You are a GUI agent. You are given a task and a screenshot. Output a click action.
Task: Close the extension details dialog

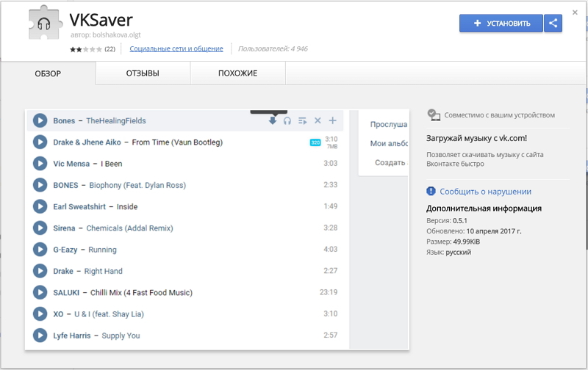click(575, 12)
